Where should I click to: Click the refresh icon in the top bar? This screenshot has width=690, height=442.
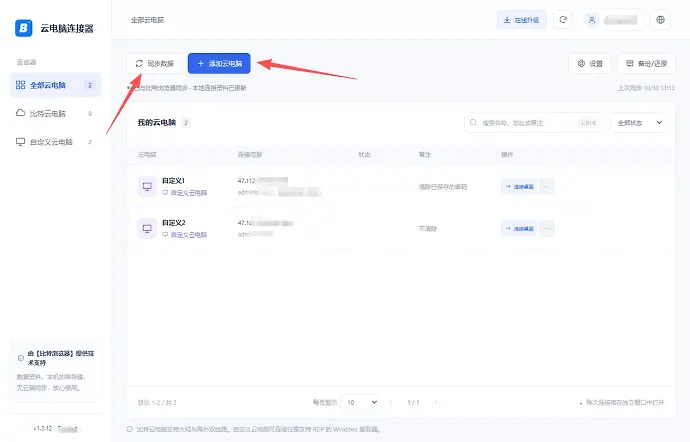click(x=563, y=20)
